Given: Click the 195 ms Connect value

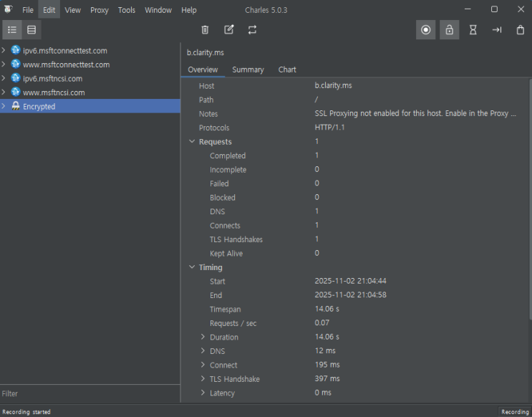Looking at the screenshot, I should pos(327,365).
